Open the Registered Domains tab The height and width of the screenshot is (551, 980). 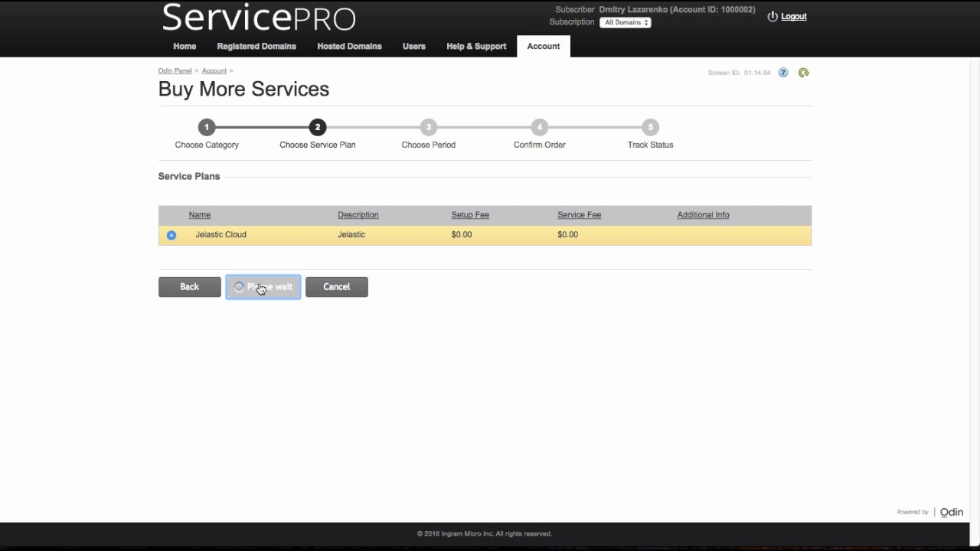[256, 46]
